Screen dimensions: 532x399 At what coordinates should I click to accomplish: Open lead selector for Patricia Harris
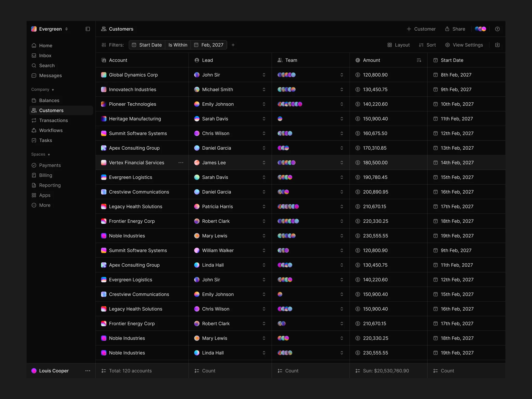click(264, 207)
